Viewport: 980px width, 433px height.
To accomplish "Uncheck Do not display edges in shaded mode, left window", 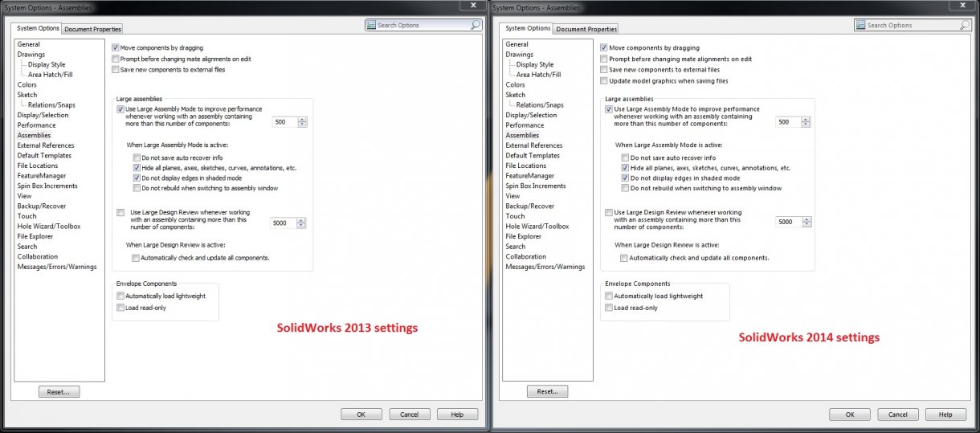I will (137, 178).
